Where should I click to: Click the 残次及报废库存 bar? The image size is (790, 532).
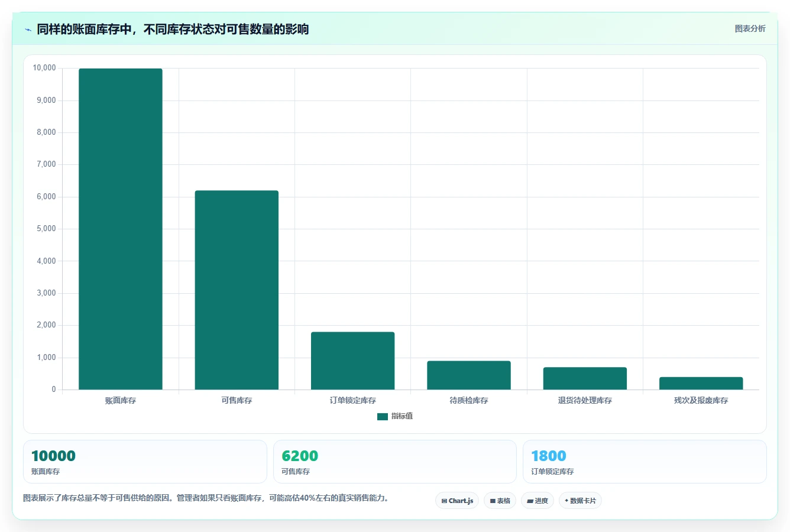point(701,383)
